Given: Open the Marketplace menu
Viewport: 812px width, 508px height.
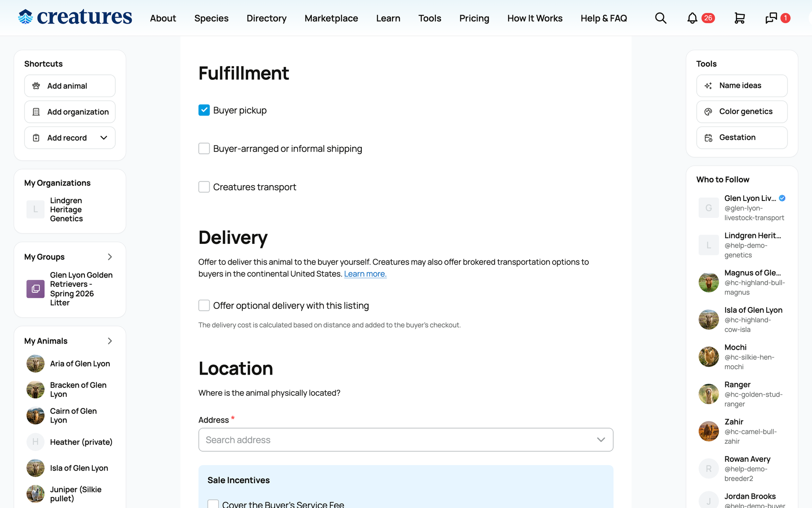Looking at the screenshot, I should point(331,18).
